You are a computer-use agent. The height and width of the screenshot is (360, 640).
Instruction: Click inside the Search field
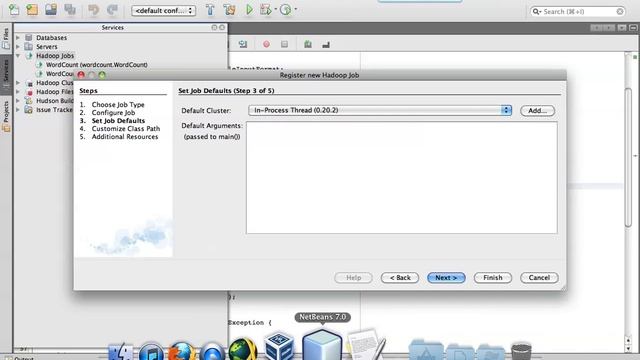click(x=578, y=11)
